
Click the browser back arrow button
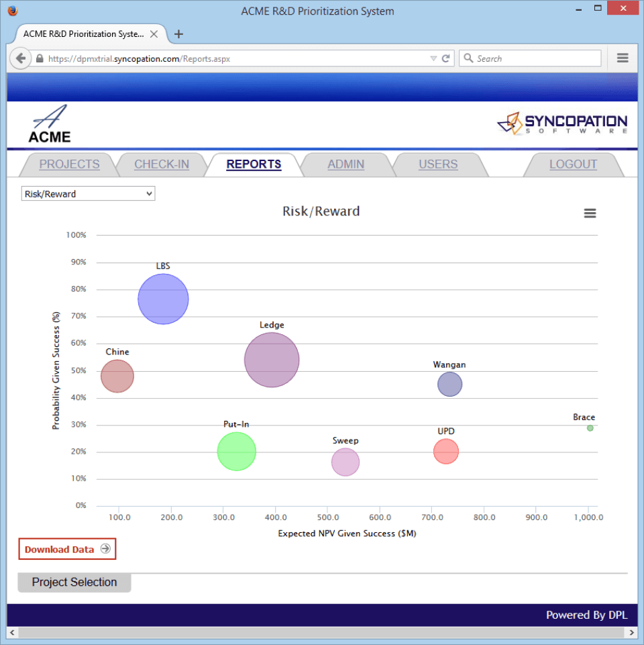pos(21,58)
